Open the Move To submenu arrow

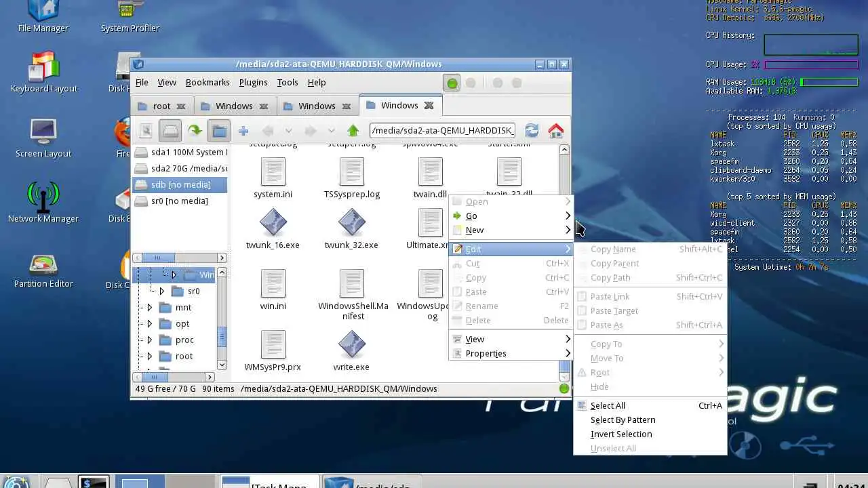[x=721, y=359]
